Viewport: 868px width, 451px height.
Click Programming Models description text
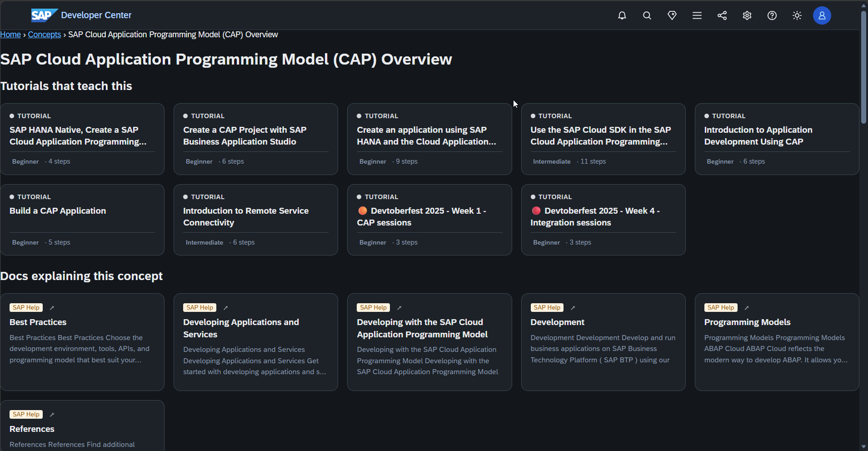click(x=776, y=349)
